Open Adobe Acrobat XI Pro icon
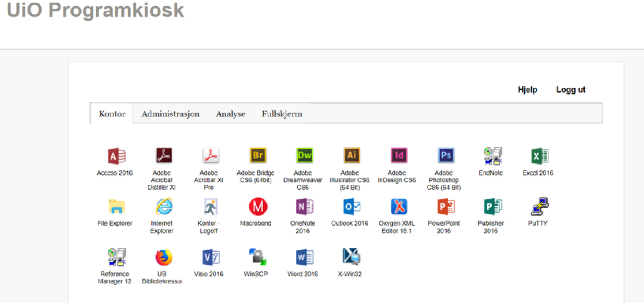Screen dimensions: 644x303 [x=211, y=156]
